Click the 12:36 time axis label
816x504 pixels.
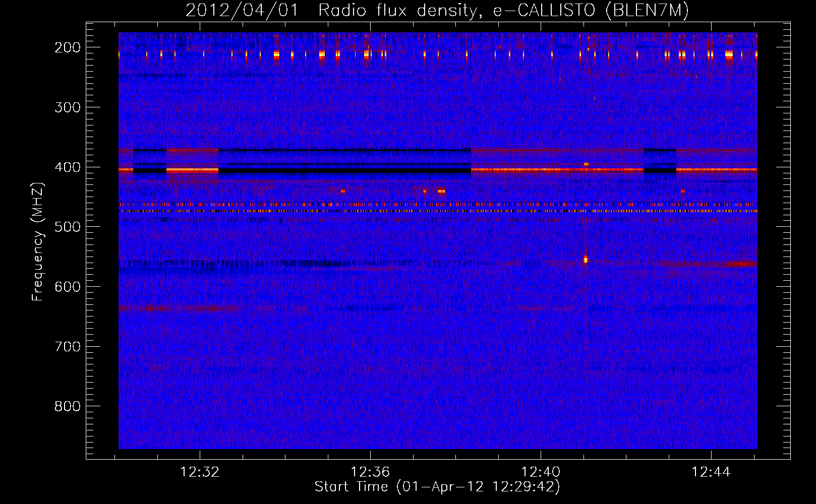(x=371, y=472)
